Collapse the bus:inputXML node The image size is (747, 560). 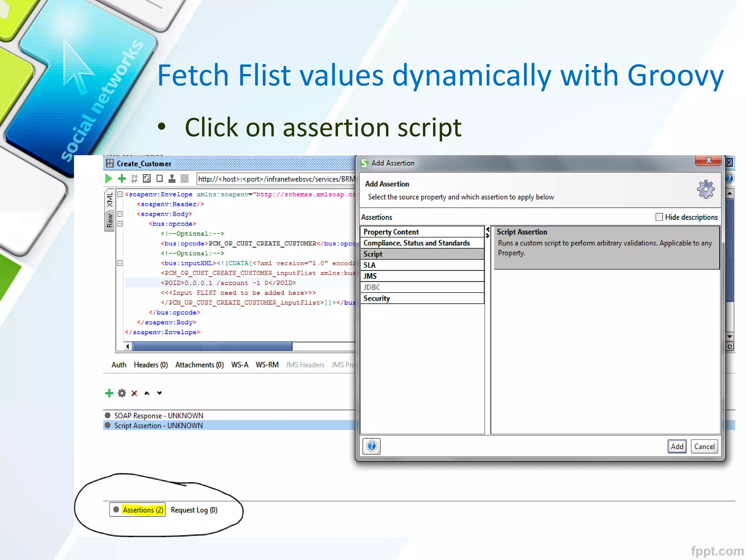120,263
